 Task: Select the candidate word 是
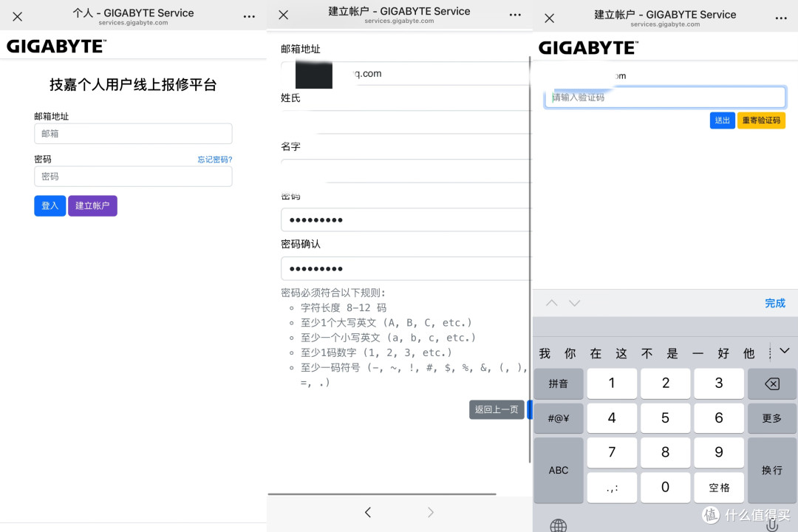672,353
